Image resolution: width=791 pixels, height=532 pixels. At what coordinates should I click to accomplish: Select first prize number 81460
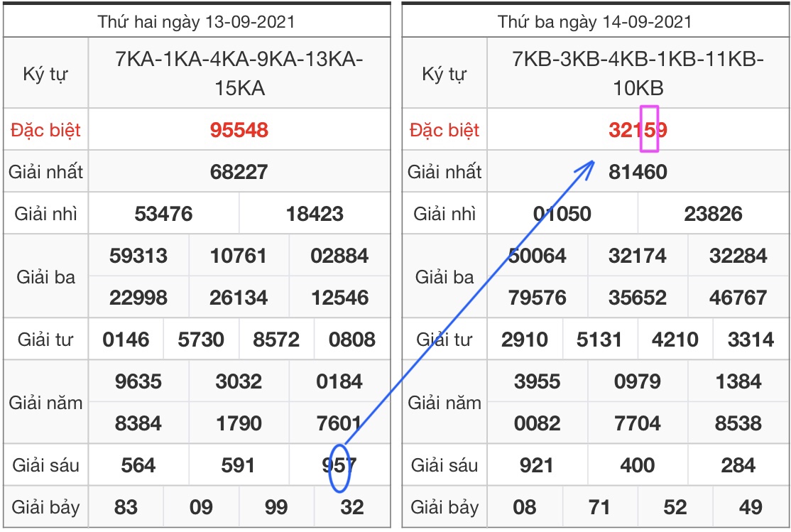(638, 172)
